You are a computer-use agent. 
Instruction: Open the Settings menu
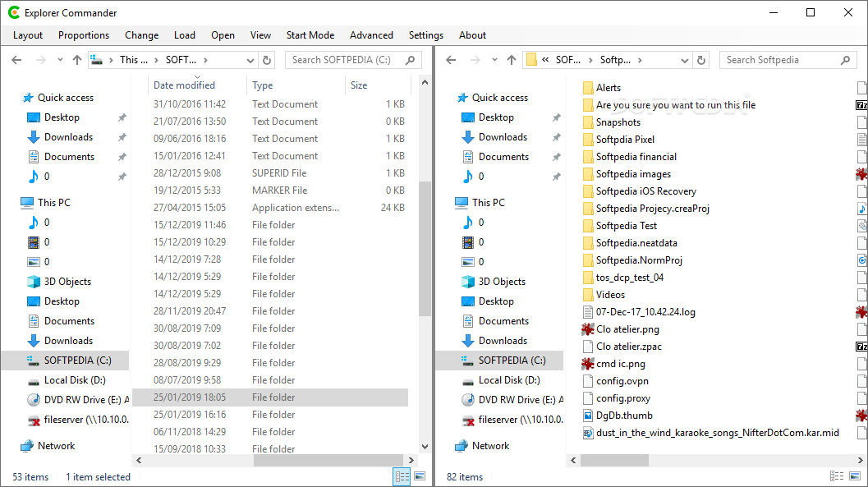[425, 34]
